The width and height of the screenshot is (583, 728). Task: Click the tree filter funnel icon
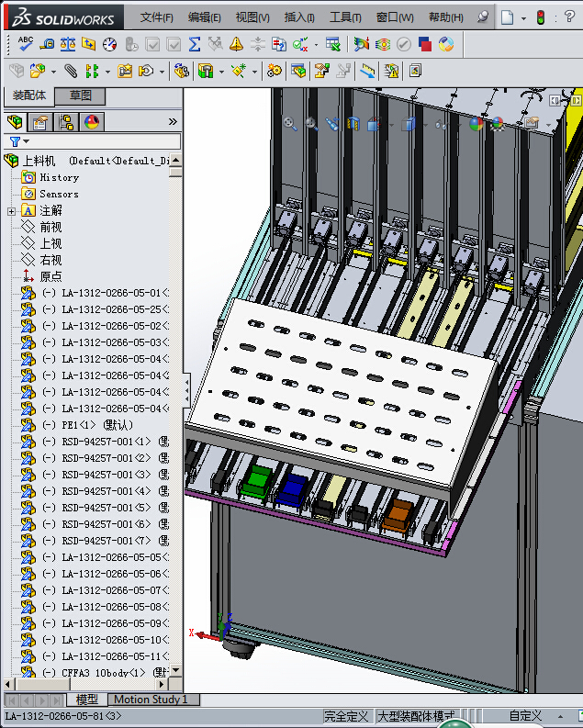pos(15,141)
